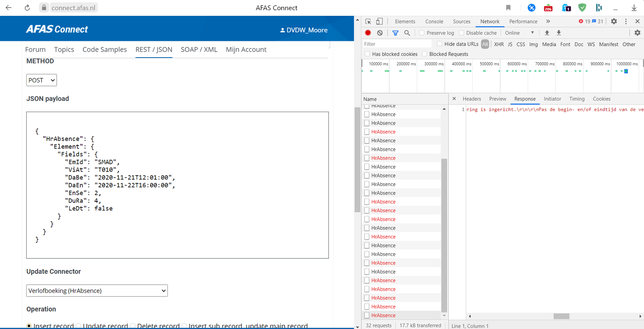Click the green shield extension icon

582,8
